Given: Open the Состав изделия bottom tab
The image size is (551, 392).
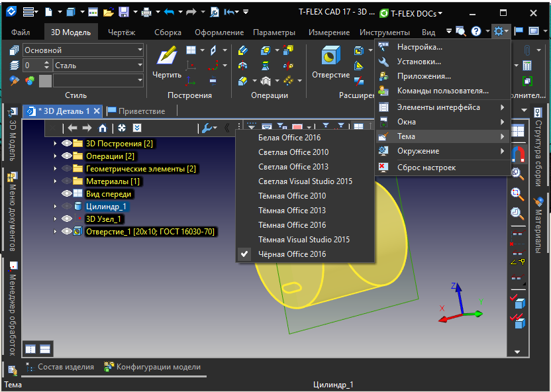Looking at the screenshot, I should pos(60,367).
